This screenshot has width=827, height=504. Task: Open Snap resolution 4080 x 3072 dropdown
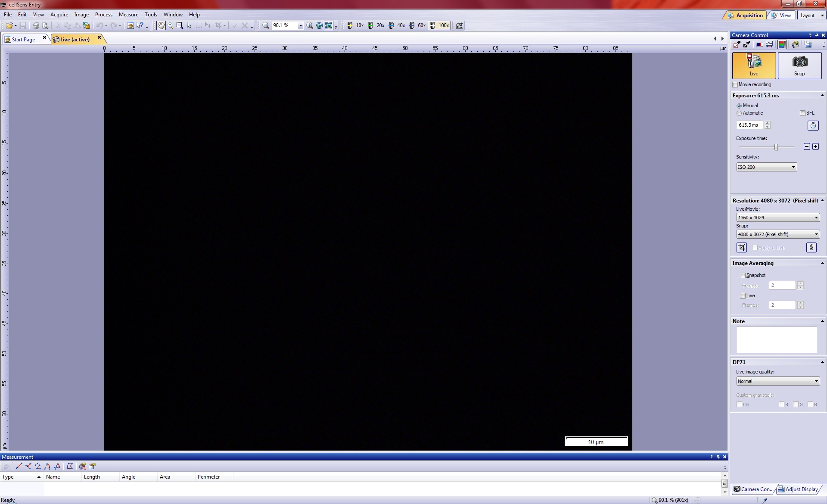click(x=778, y=234)
